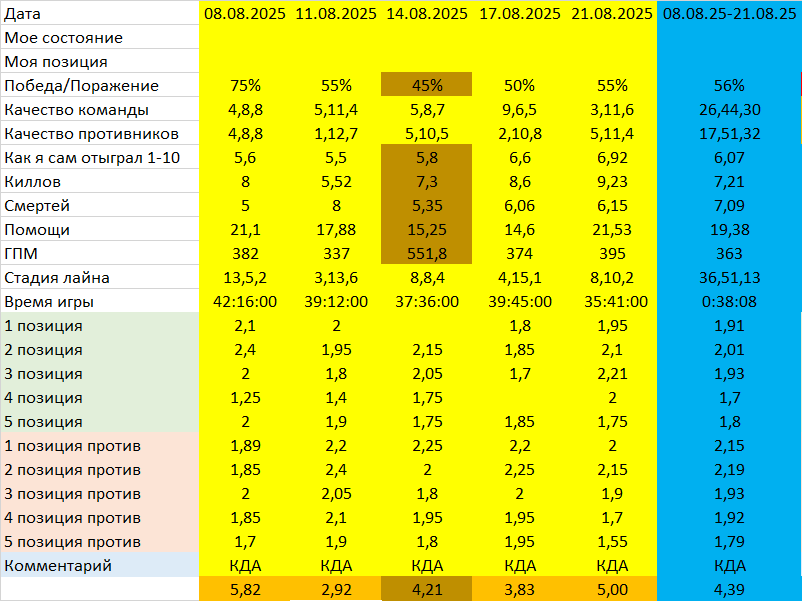802x601 pixels.
Task: Click the '5,82' KDA value cell
Action: [244, 589]
